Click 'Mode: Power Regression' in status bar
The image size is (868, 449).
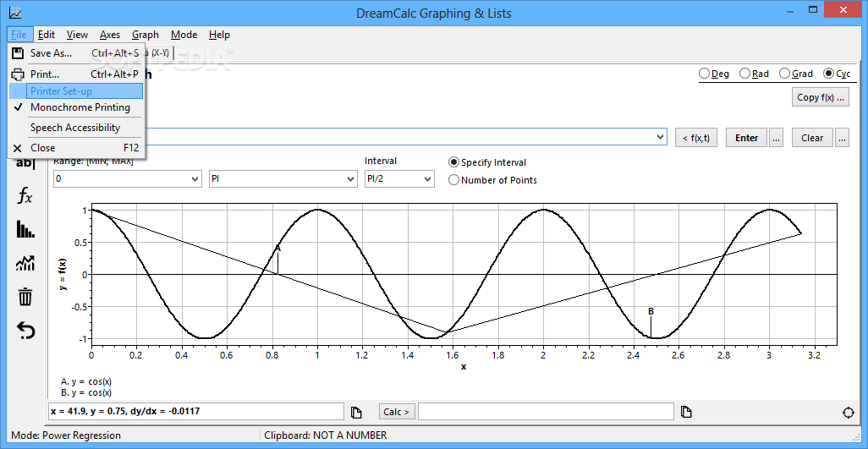66,435
